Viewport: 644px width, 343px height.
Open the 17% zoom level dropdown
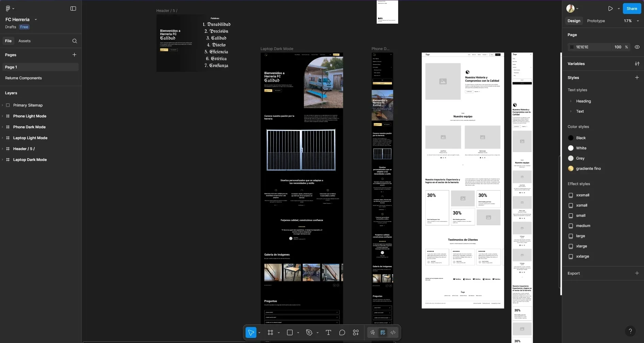[x=631, y=21]
